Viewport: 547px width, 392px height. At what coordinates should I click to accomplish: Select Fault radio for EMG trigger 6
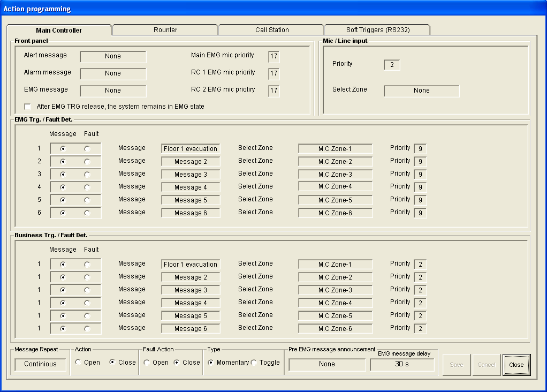87,213
